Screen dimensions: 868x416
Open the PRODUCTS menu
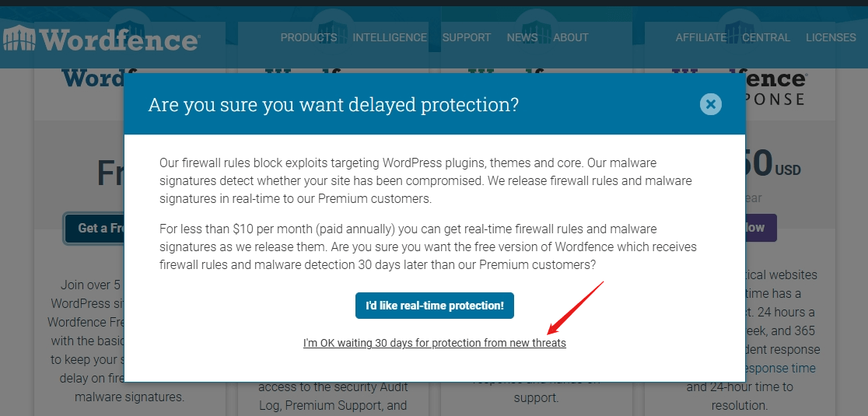coord(309,37)
